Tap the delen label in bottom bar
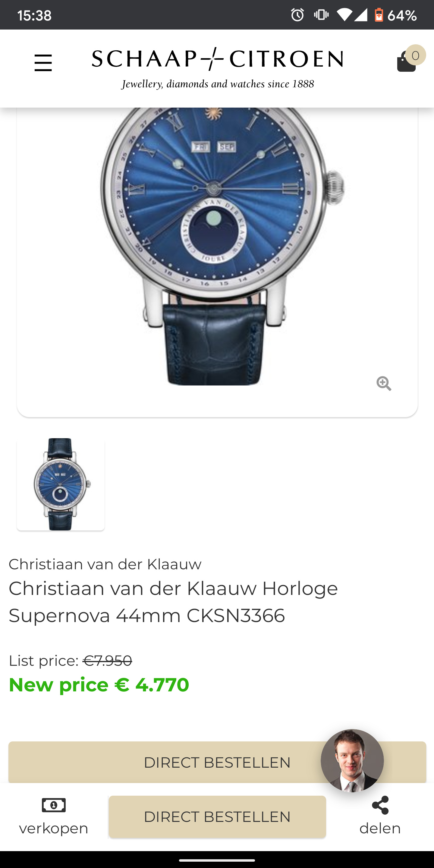This screenshot has width=434, height=868. coord(380,828)
